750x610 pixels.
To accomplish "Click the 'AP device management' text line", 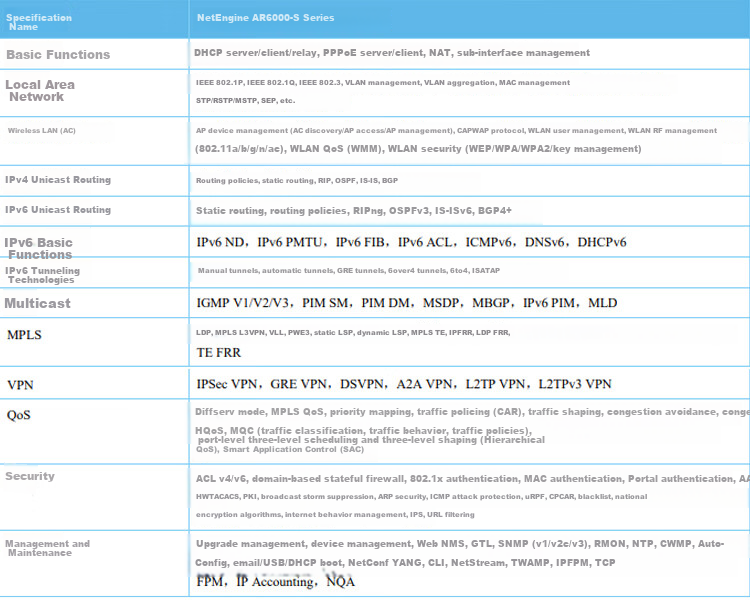I will (x=456, y=130).
